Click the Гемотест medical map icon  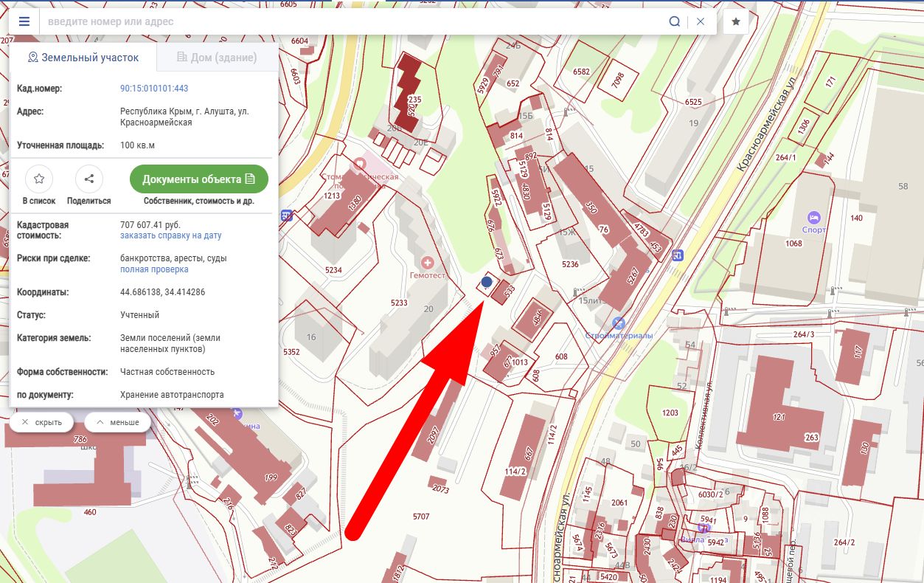[x=427, y=262]
